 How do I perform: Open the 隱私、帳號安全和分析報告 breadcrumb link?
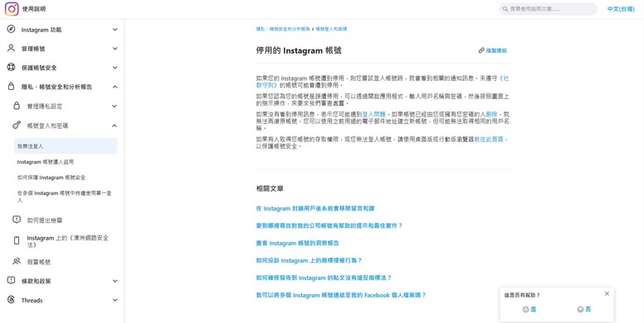pos(283,29)
